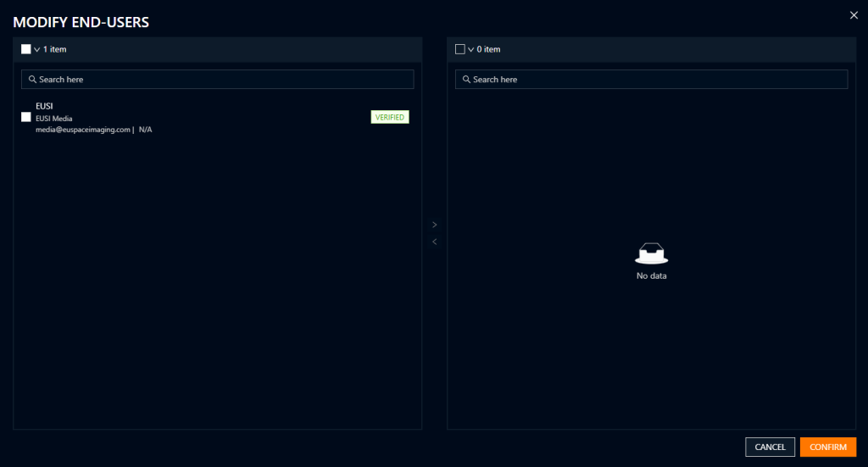Close the Modify End-Users dialog with X
This screenshot has height=467, width=868.
[854, 14]
